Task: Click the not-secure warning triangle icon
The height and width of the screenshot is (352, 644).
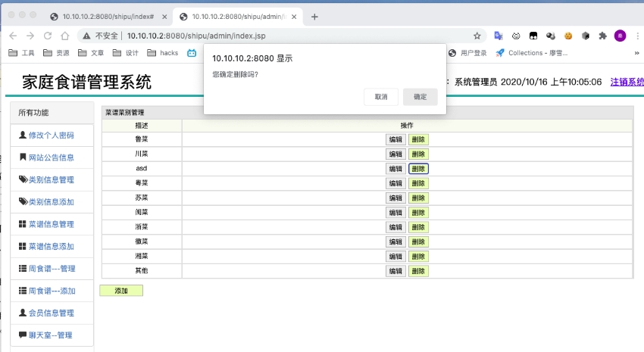Action: tap(86, 36)
